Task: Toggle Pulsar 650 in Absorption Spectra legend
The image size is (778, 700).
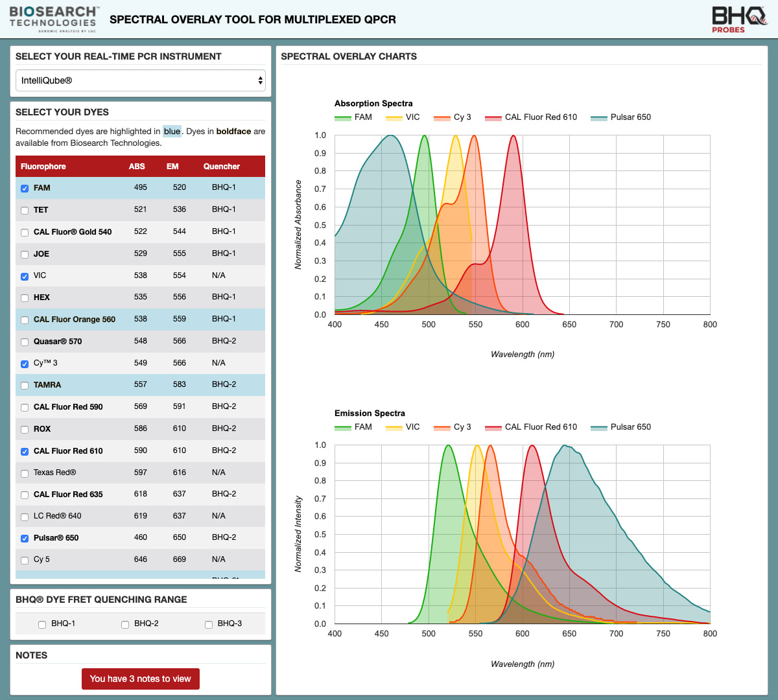Action: [620, 117]
